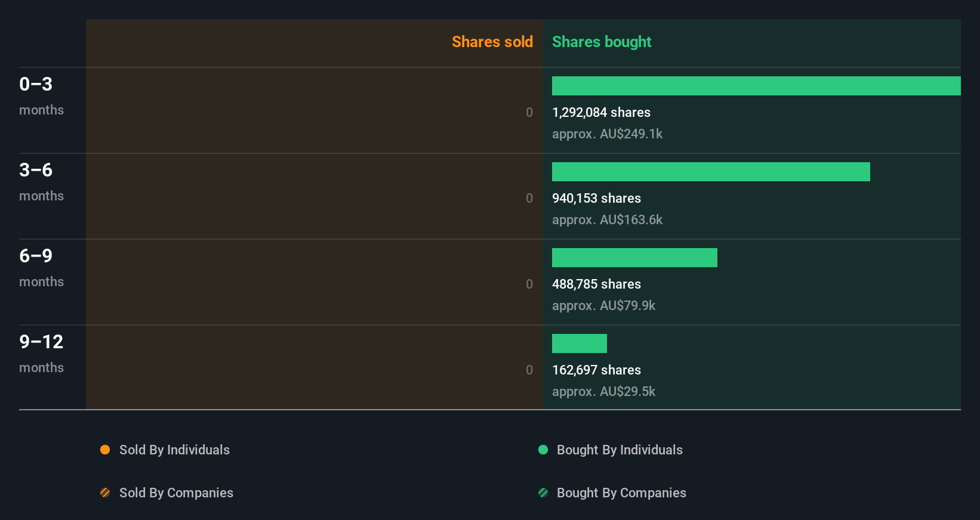This screenshot has height=520, width=980.
Task: Click the 9–12 months row label
Action: (41, 354)
